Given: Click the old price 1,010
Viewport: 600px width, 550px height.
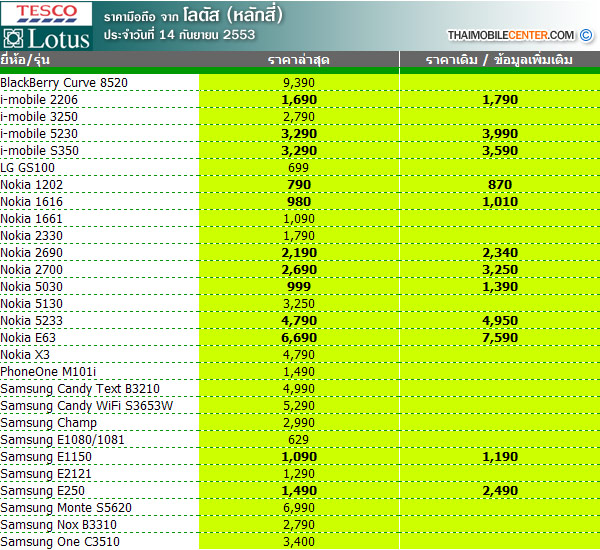Looking at the screenshot, I should tap(500, 202).
